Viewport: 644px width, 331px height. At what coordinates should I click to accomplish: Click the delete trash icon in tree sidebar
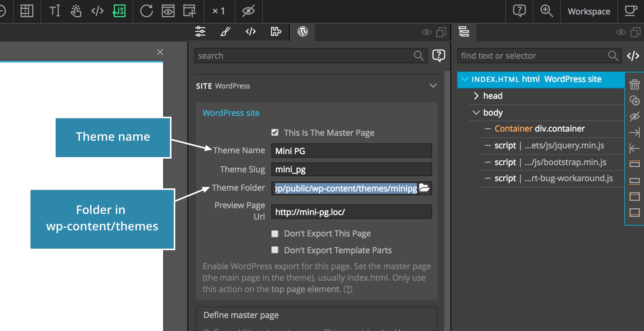[x=634, y=84]
